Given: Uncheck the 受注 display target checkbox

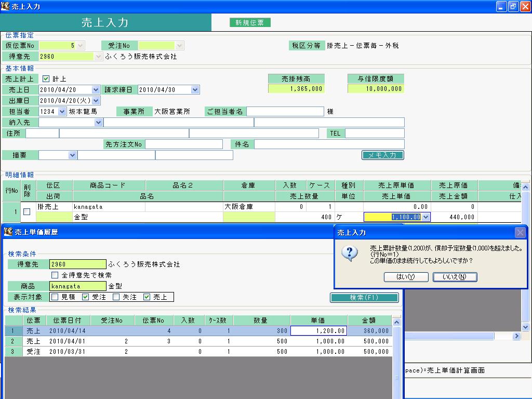Looking at the screenshot, I should tap(86, 297).
